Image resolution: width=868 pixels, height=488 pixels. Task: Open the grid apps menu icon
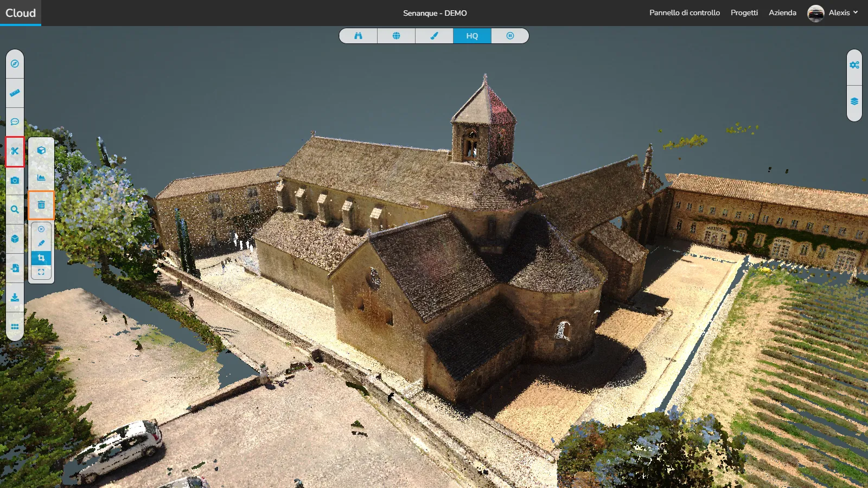(x=15, y=327)
